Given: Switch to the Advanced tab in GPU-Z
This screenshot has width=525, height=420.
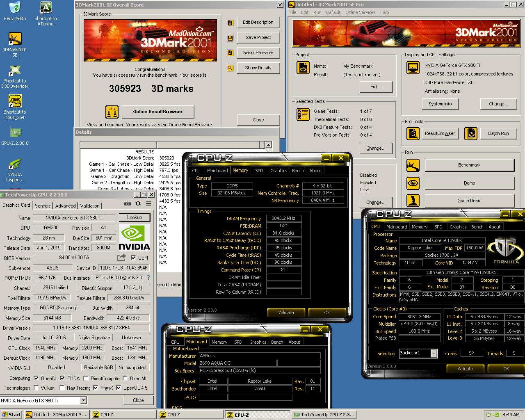Looking at the screenshot, I should 65,206.
